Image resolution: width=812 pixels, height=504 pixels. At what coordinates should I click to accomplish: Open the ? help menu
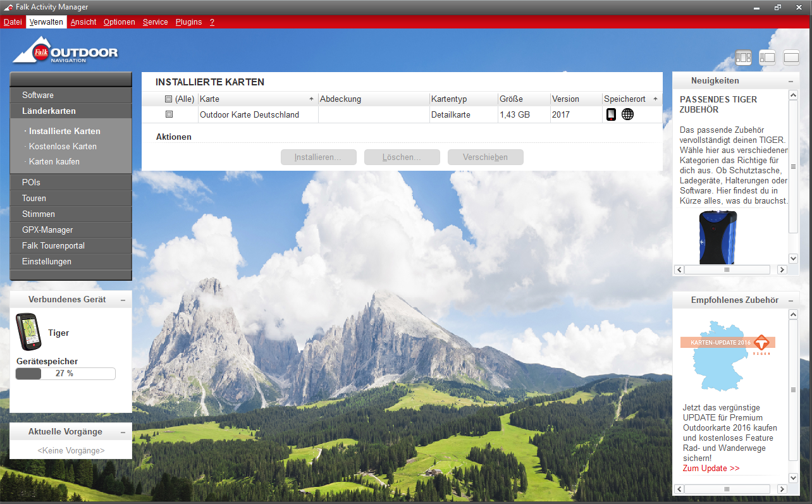[212, 22]
